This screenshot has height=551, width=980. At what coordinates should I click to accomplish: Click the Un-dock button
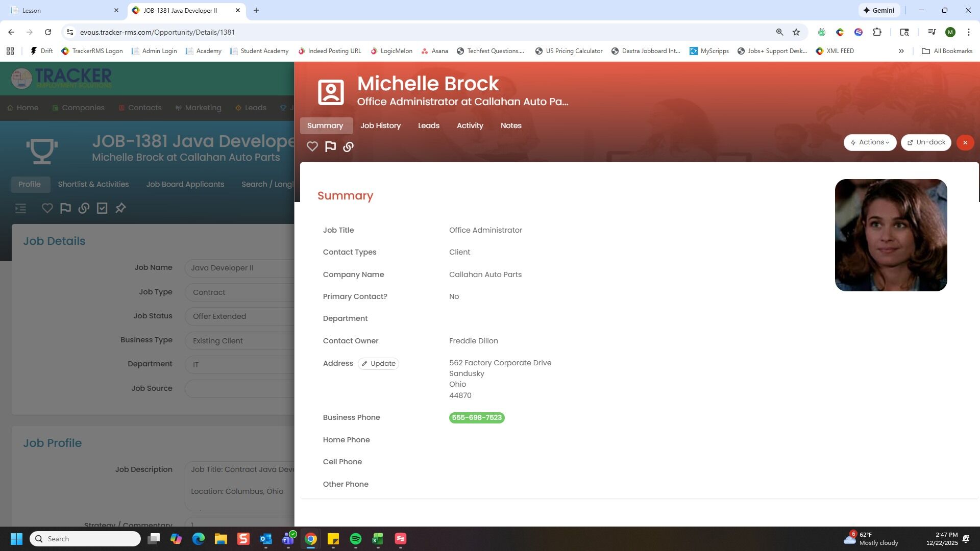[x=926, y=142]
